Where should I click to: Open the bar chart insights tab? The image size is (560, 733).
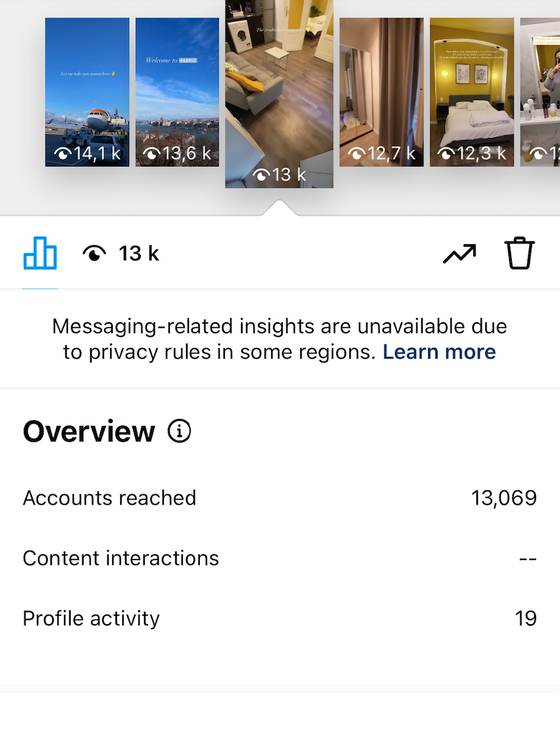[40, 254]
